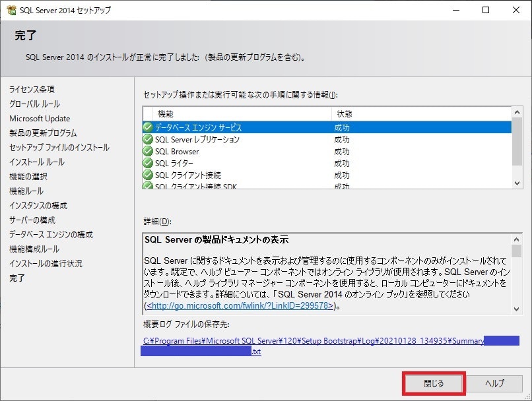Click the 機能 column header
This screenshot has height=401, width=532.
pyautogui.click(x=242, y=114)
